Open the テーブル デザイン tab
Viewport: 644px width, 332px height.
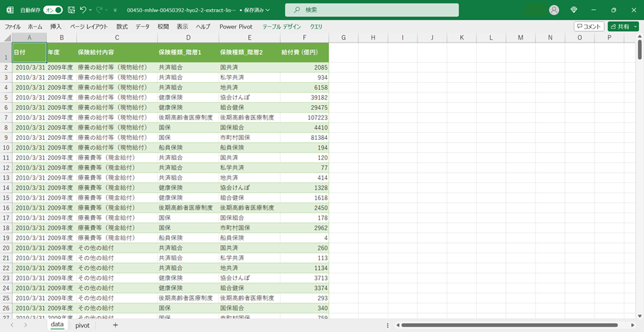282,26
